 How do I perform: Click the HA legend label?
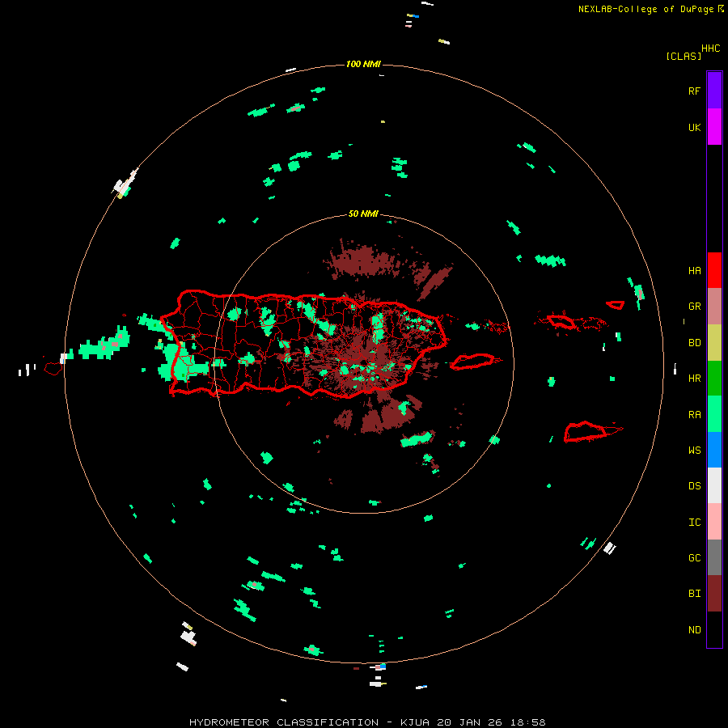[x=694, y=271]
